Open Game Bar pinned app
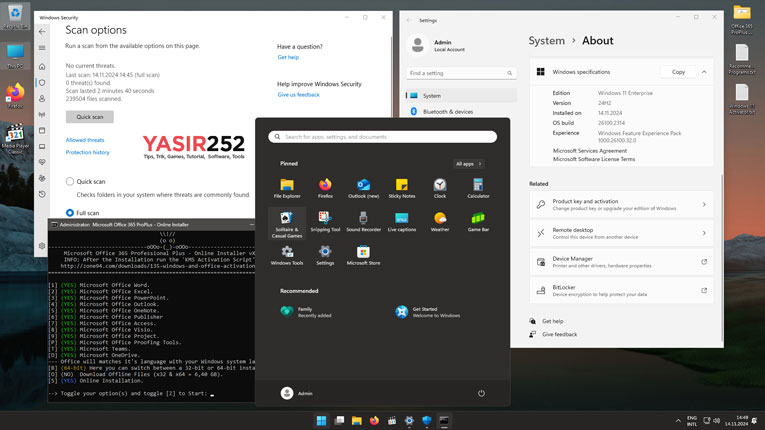Viewport: 765px width, 430px height. tap(478, 222)
